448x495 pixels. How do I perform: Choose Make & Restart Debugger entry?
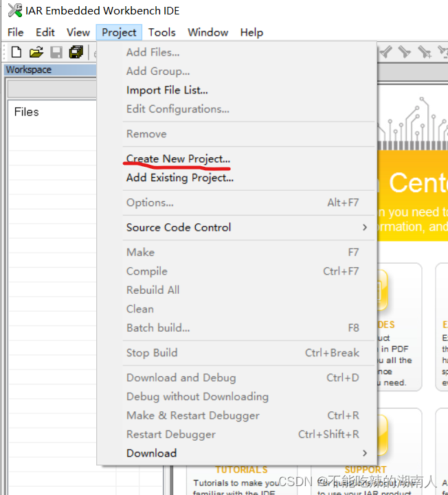coord(236,415)
